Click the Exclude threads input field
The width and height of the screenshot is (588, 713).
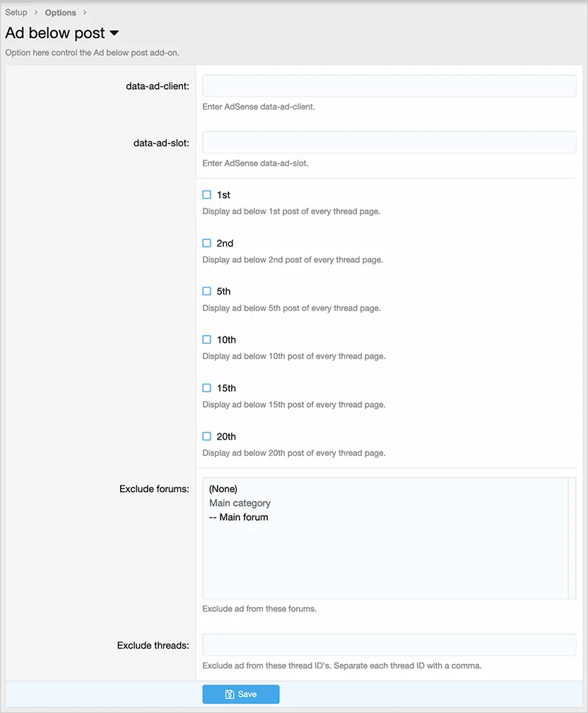click(389, 644)
